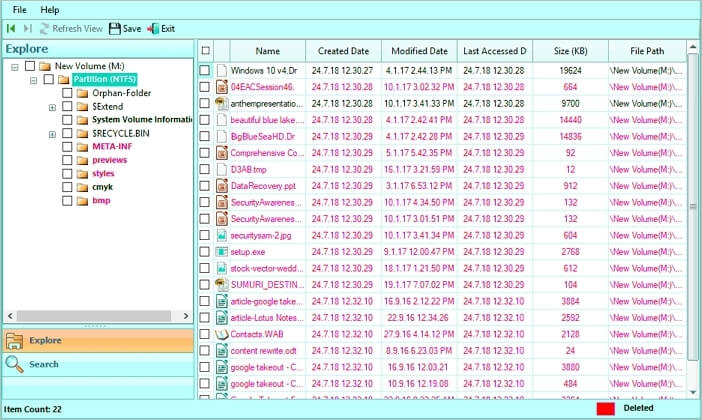Click the Explore panel folder icon

pos(15,340)
